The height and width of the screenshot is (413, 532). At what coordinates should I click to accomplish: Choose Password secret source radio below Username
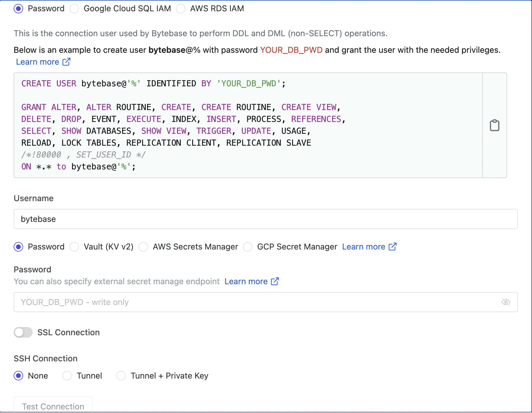click(x=18, y=247)
